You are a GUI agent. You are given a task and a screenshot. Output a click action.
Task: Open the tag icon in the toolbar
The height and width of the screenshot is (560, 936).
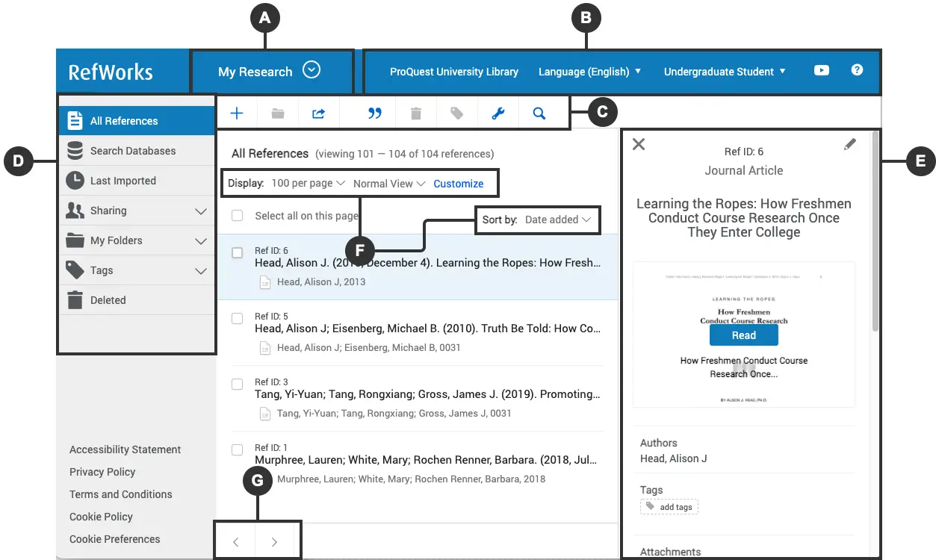[456, 113]
